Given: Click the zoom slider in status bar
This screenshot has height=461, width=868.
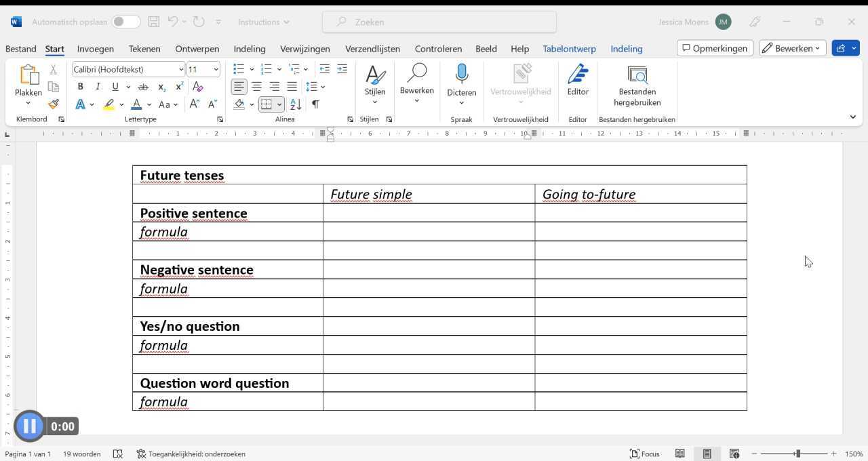Looking at the screenshot, I should point(797,454).
